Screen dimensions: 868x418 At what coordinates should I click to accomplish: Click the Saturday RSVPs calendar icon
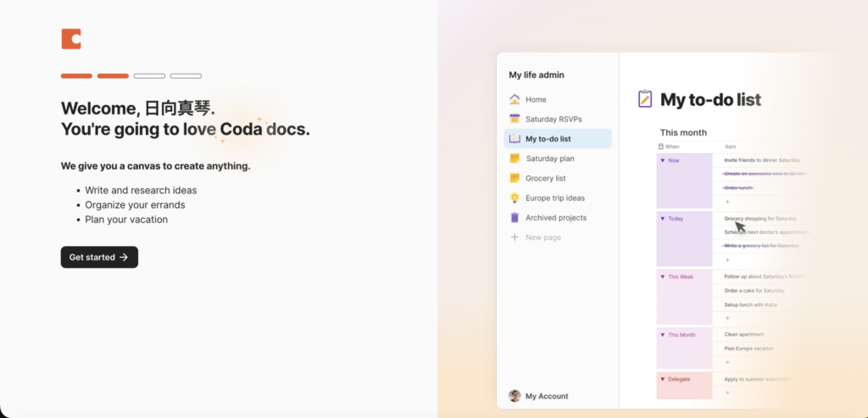[x=515, y=120]
